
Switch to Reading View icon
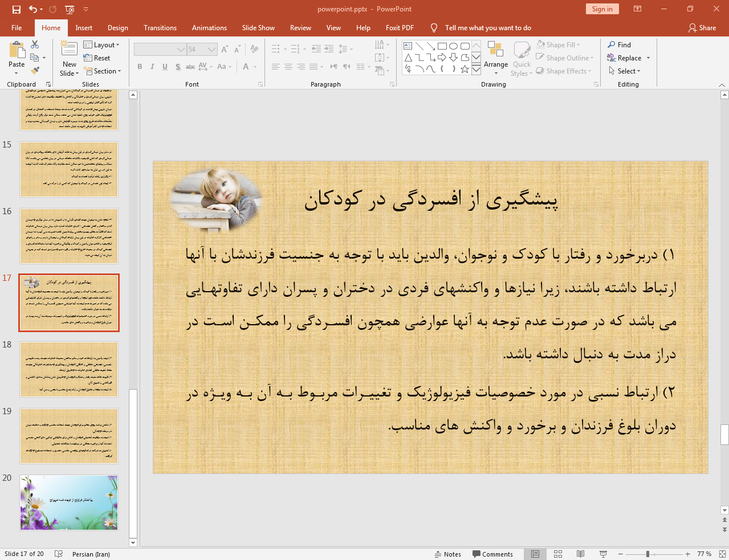[580, 554]
